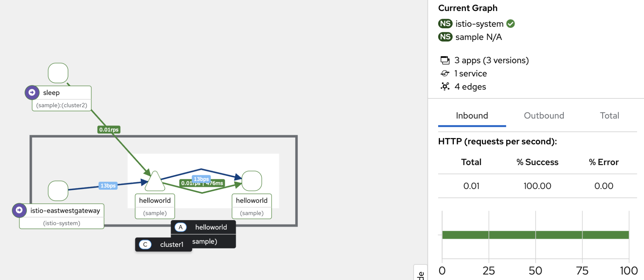This screenshot has height=280, width=644.
Task: Click the purple traffic-source icon beside sleep
Action: (x=32, y=93)
